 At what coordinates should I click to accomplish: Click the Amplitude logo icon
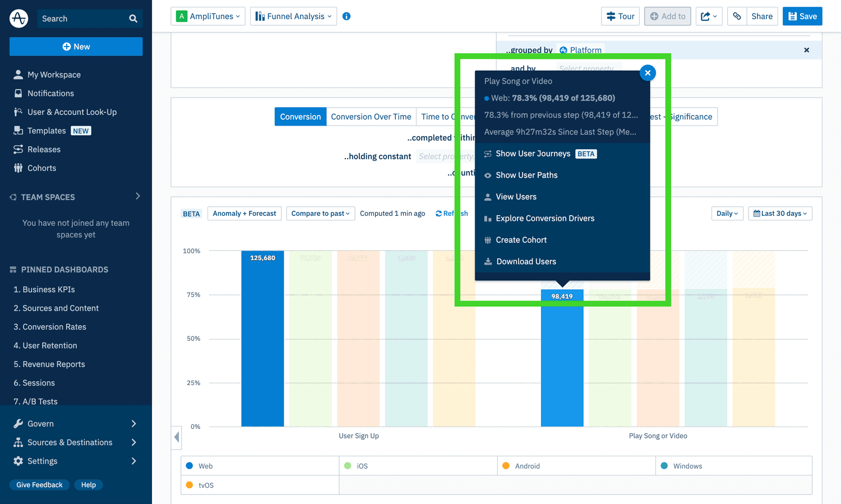click(x=19, y=19)
